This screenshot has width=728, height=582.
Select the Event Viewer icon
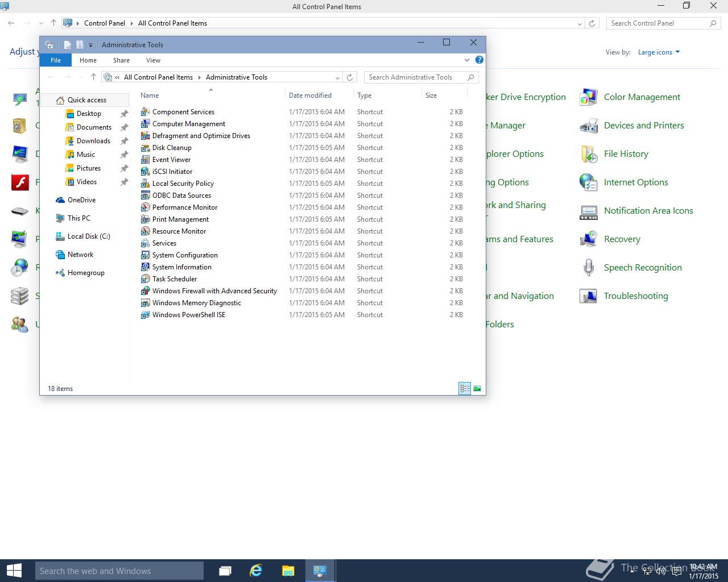[x=145, y=160]
